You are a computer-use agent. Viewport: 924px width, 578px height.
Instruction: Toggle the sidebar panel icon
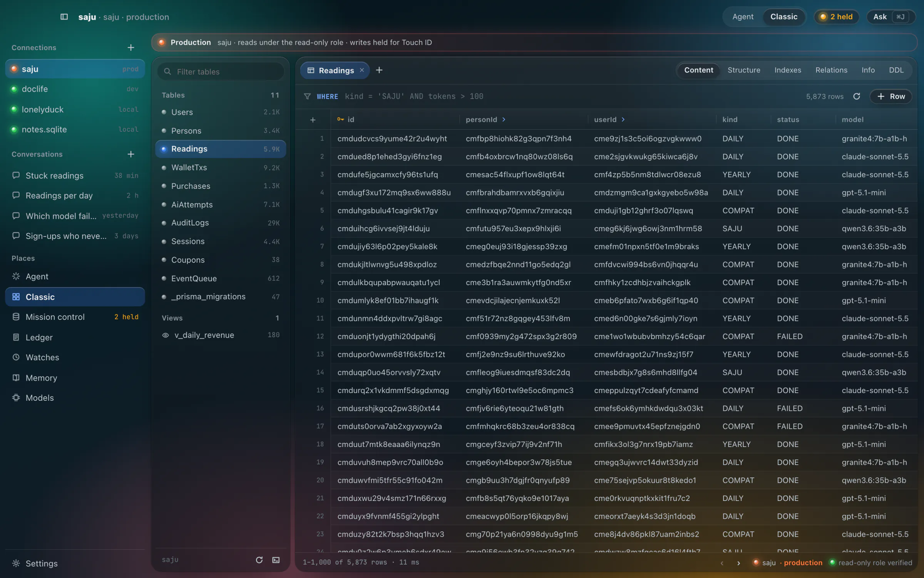point(64,17)
